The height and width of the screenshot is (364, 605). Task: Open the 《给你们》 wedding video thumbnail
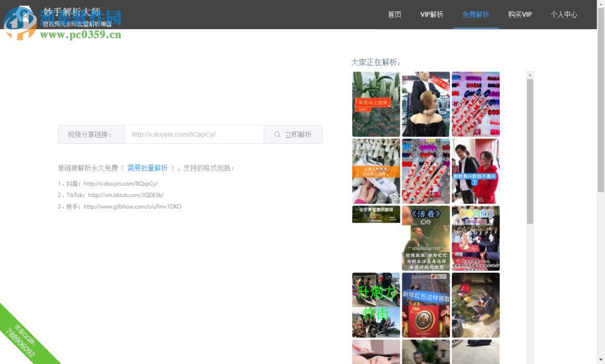(476, 238)
